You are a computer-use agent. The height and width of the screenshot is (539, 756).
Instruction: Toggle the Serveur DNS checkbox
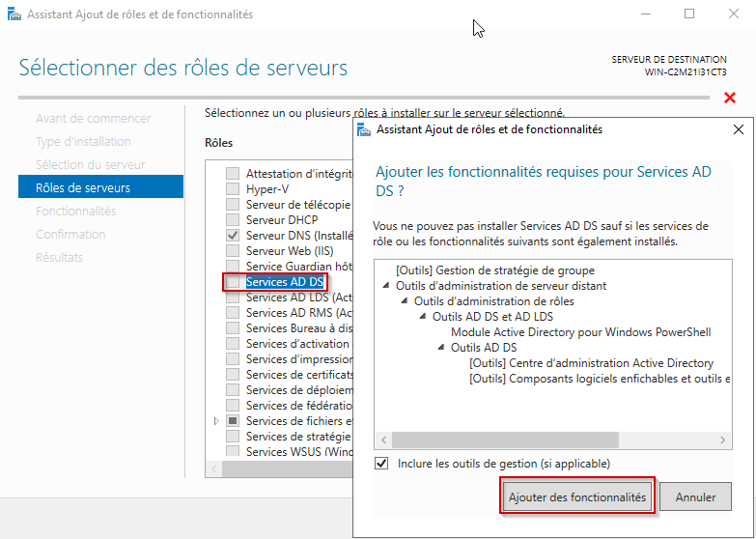coord(233,236)
